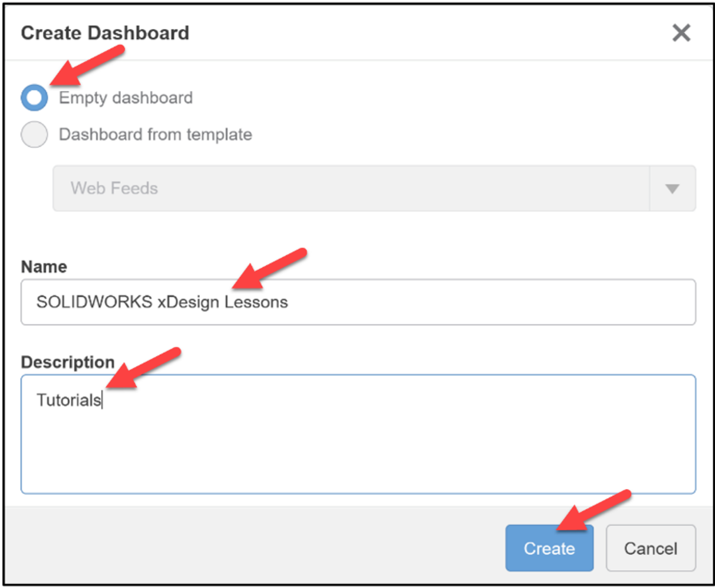Close the Create Dashboard dialog
Viewport: 715px width, 588px height.
click(681, 33)
